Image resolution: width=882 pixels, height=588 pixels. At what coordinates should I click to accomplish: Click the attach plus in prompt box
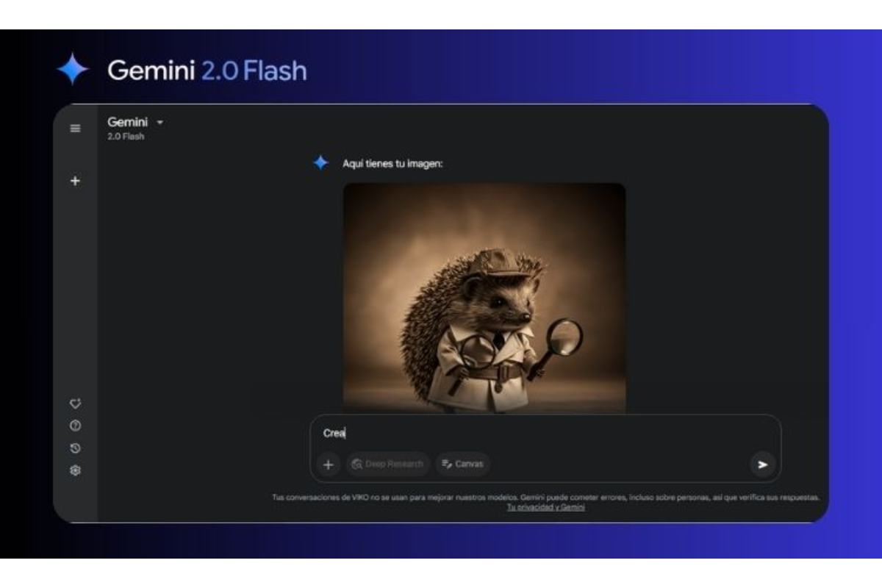[x=329, y=465]
